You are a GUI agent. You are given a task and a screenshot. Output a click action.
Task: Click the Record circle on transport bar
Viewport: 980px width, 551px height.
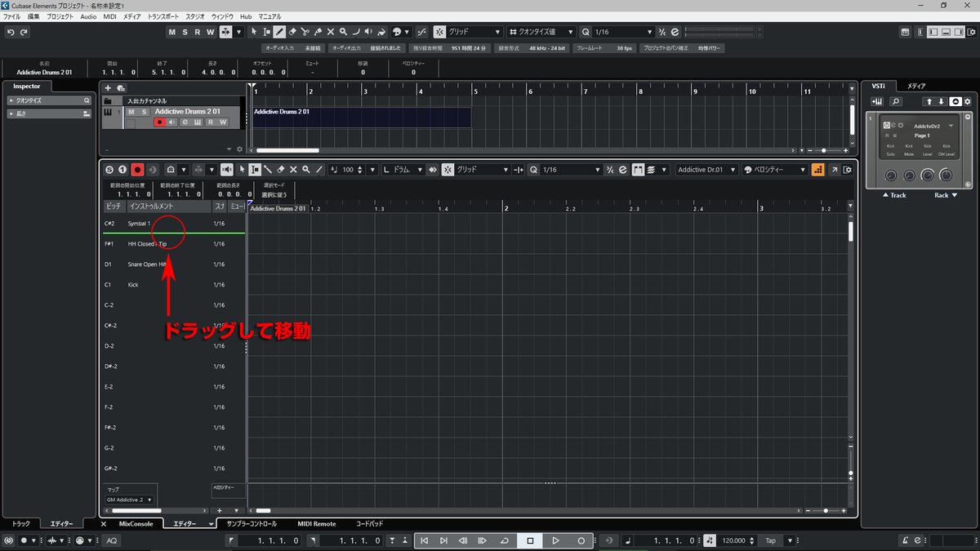click(x=581, y=540)
